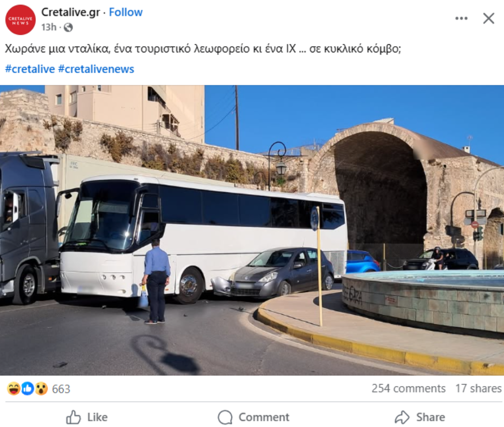Open the Cretalive.gr page name link
This screenshot has height=427, width=504.
pos(71,12)
